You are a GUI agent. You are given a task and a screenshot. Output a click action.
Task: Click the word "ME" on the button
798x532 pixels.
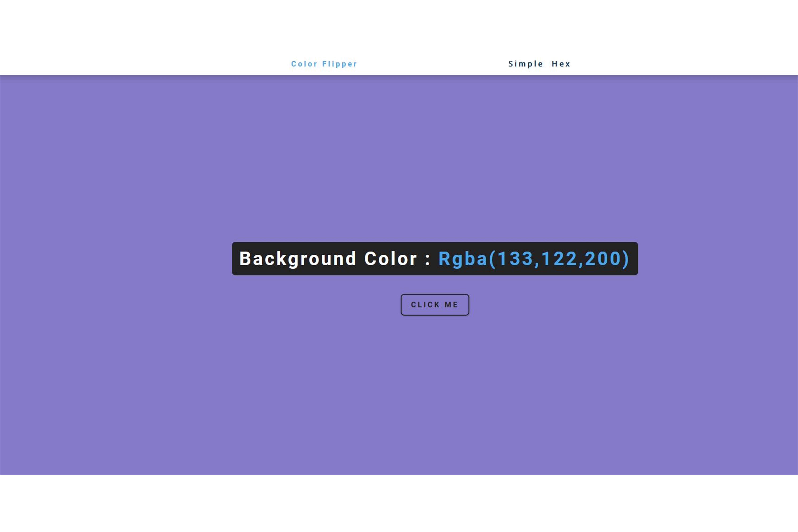point(451,305)
